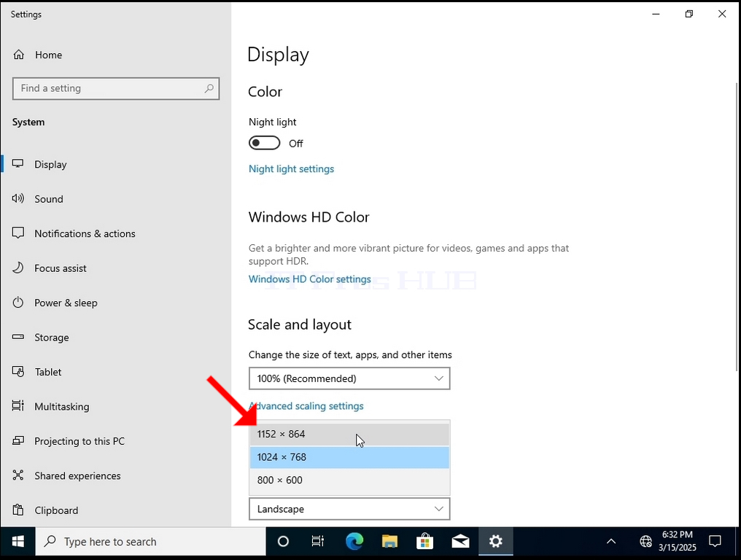Launch Microsoft Edge from taskbar
The height and width of the screenshot is (560, 741).
pos(354,542)
